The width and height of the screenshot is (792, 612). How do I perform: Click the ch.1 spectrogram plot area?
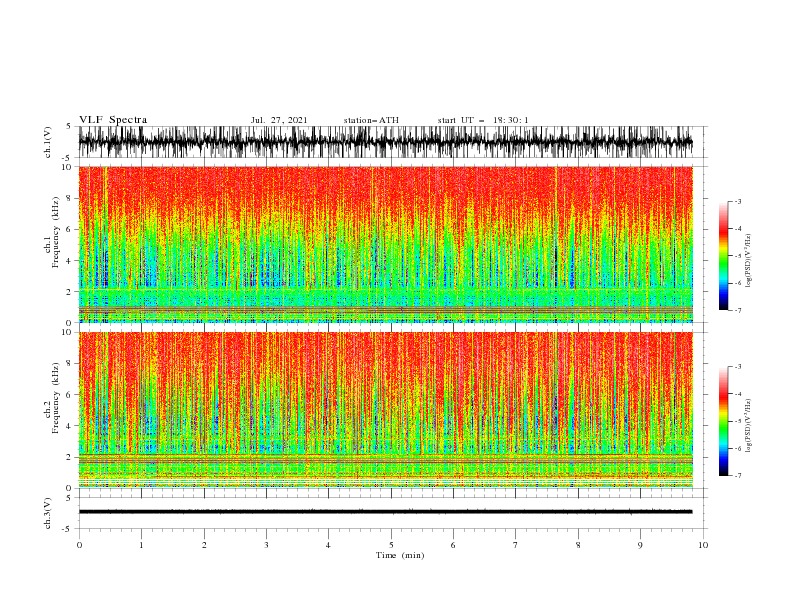386,244
